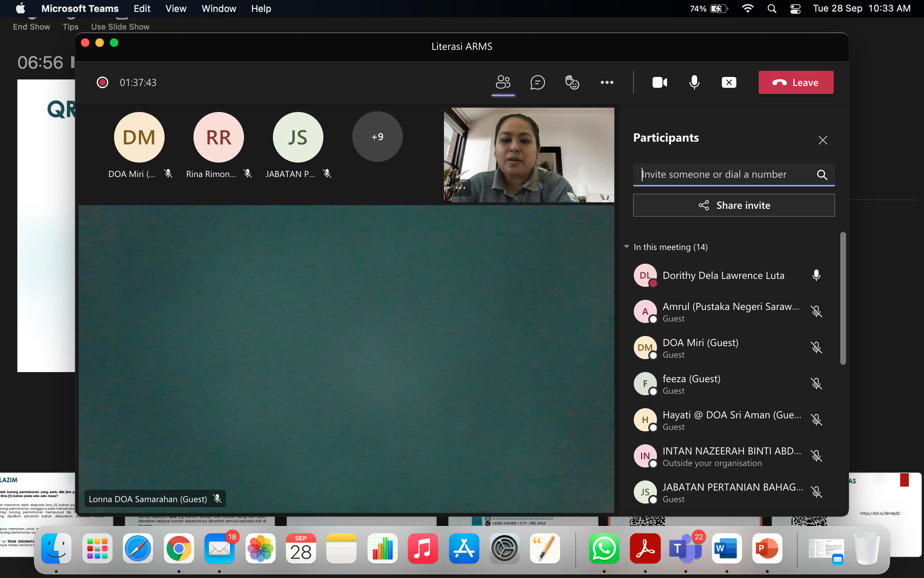
Task: Click Hayati @ DOA Sri Aman muted mic
Action: [x=816, y=420]
